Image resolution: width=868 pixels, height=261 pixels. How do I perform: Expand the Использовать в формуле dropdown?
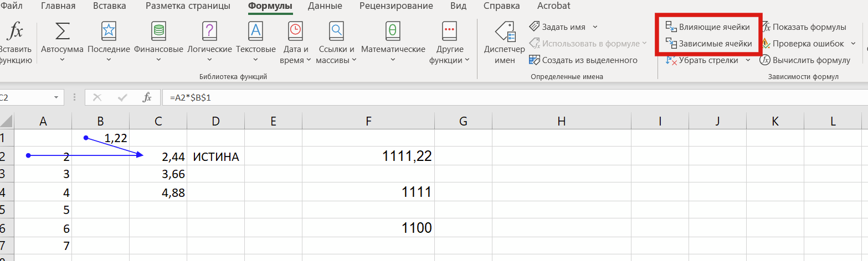coord(644,43)
